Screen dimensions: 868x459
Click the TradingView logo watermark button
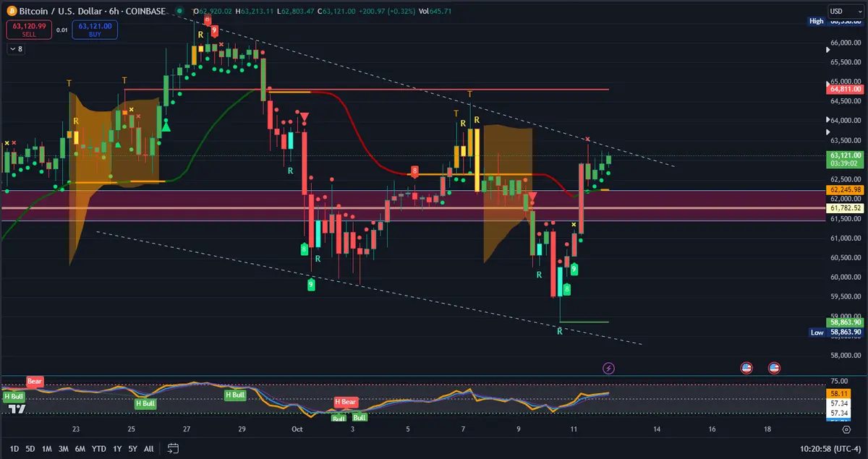(17, 409)
